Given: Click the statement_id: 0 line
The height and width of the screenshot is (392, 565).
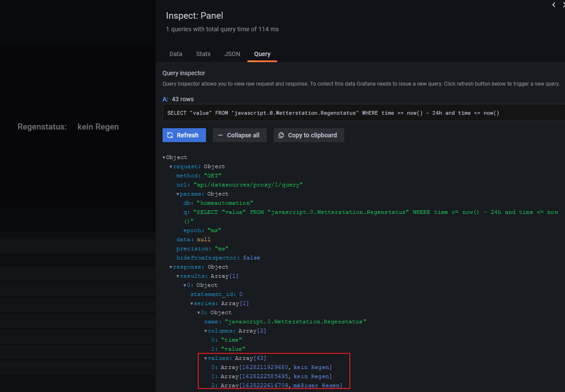Looking at the screenshot, I should 216,295.
